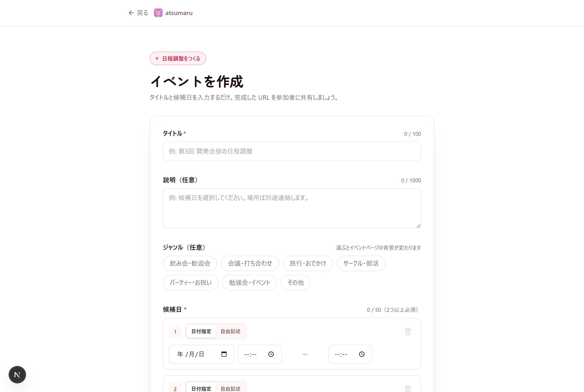The width and height of the screenshot is (584, 392).
Task: Switch candidate 1 to 自由記述 tab
Action: (230, 331)
